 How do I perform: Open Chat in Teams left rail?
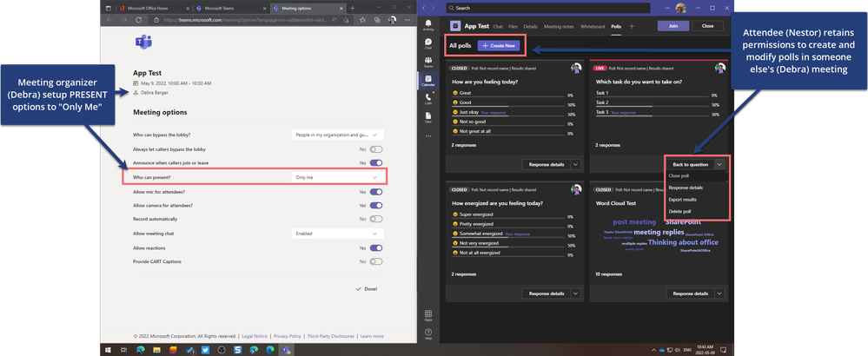pyautogui.click(x=427, y=43)
